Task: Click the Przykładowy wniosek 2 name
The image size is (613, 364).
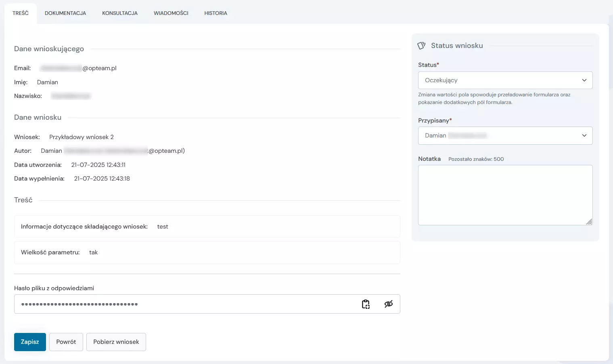Action: tap(82, 137)
